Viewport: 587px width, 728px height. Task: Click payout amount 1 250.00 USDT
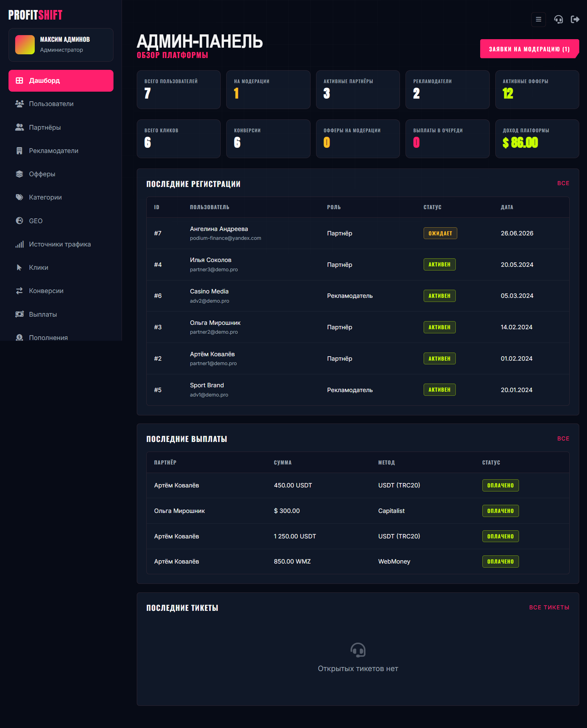point(295,536)
